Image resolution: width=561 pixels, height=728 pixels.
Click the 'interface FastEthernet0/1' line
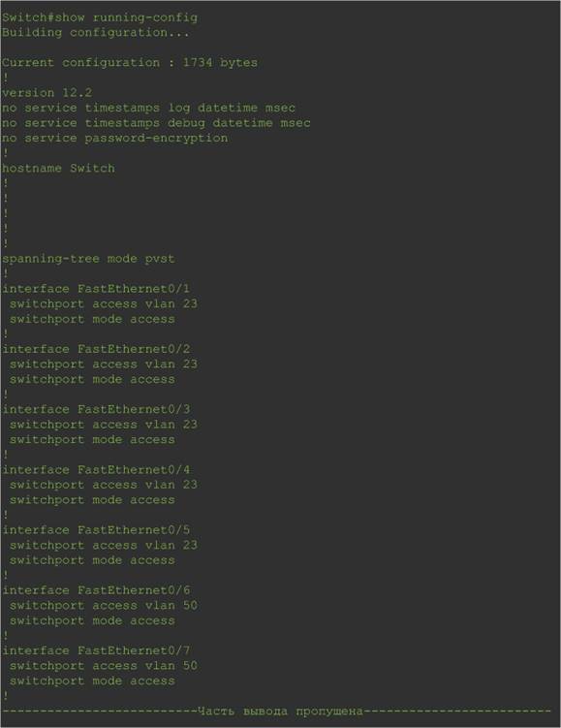click(96, 289)
